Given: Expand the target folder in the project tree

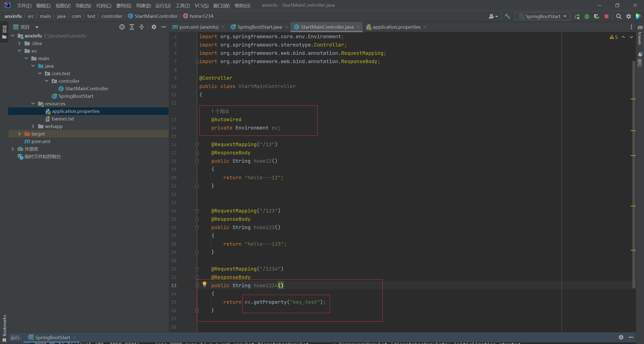Looking at the screenshot, I should [19, 134].
